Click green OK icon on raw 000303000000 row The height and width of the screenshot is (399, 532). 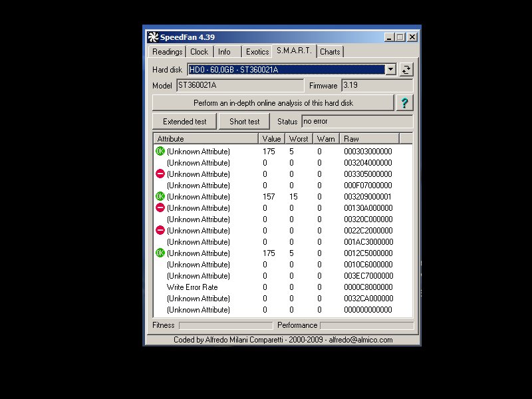[x=160, y=151]
